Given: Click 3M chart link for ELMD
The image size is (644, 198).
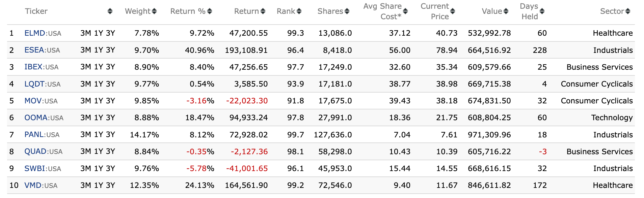Looking at the screenshot, I should point(86,33).
